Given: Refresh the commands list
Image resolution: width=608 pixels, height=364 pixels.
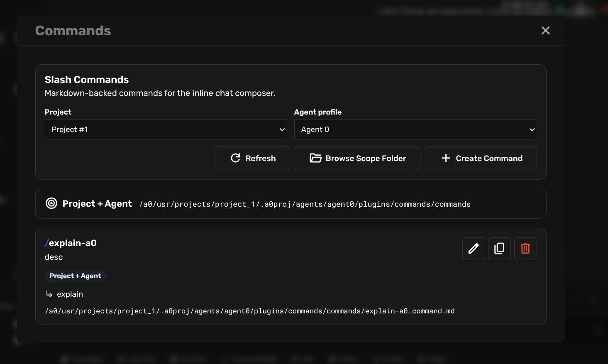Looking at the screenshot, I should (252, 158).
